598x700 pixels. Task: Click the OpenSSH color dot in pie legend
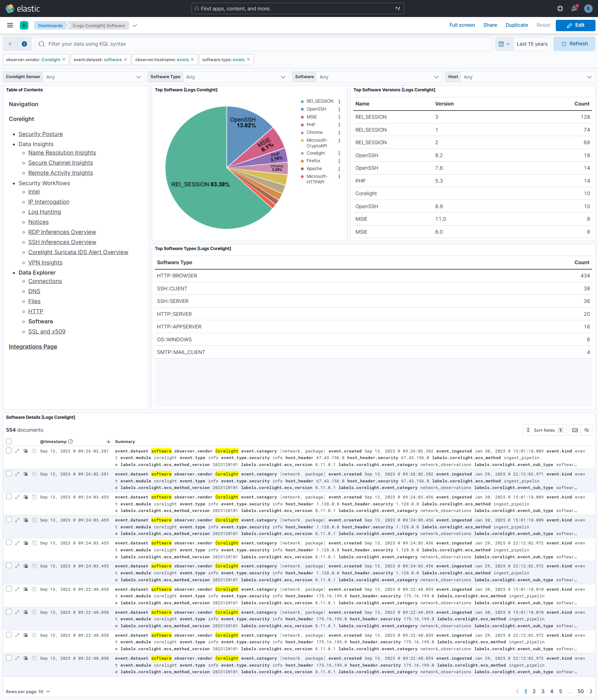tap(302, 109)
